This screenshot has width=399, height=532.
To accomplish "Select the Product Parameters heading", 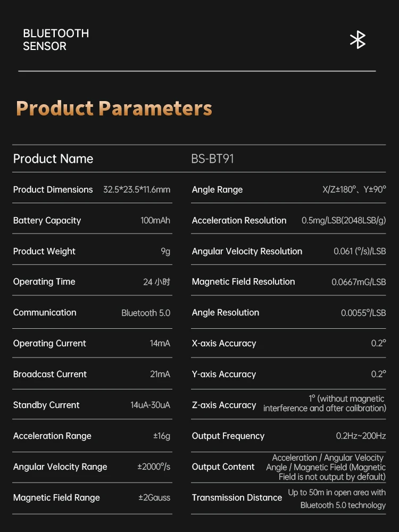I will coord(114,108).
